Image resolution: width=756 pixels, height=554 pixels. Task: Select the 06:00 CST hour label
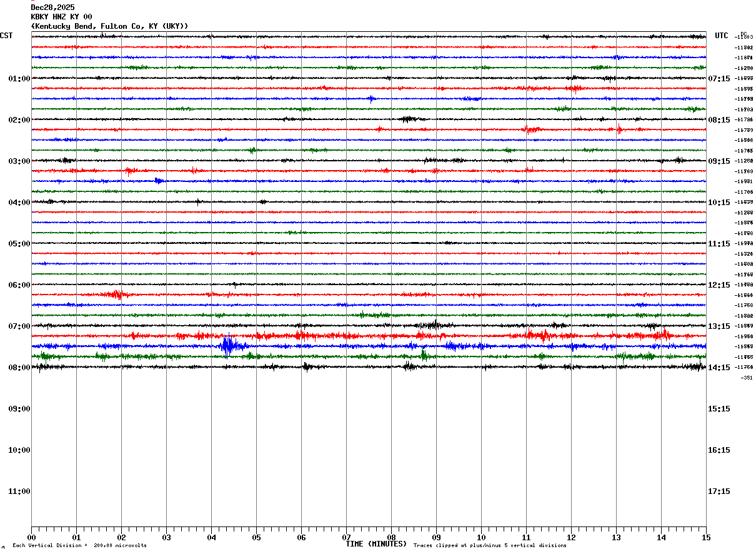pos(19,285)
